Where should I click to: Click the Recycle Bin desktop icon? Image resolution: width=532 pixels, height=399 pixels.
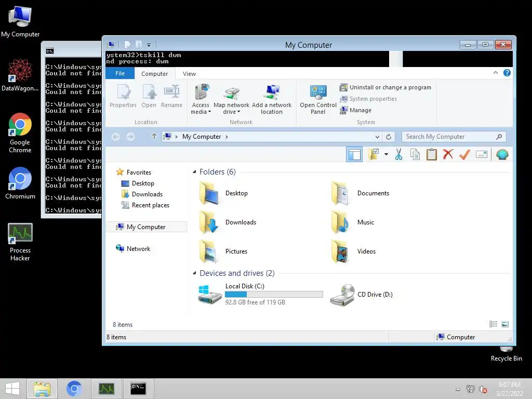click(506, 354)
